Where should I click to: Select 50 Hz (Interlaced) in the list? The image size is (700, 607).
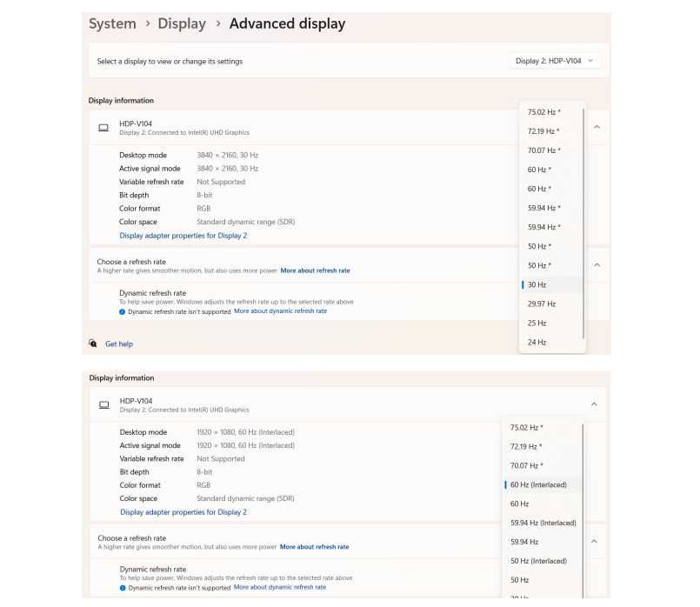pos(538,561)
